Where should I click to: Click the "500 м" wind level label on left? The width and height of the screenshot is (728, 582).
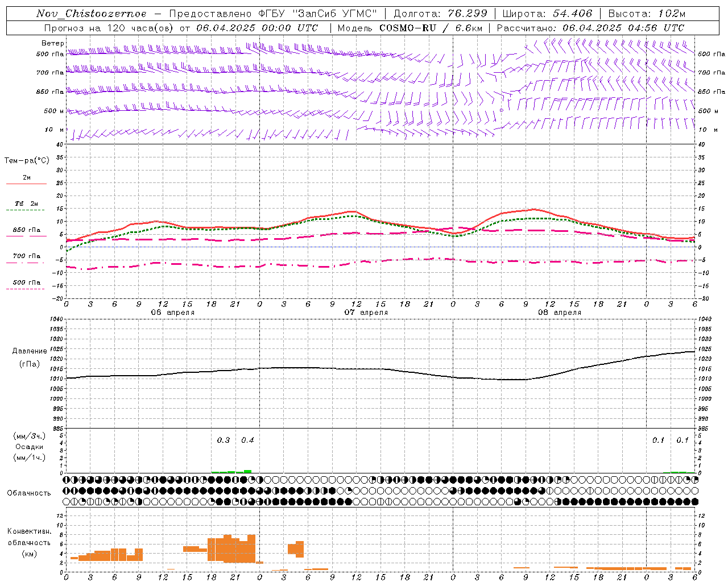tap(54, 111)
